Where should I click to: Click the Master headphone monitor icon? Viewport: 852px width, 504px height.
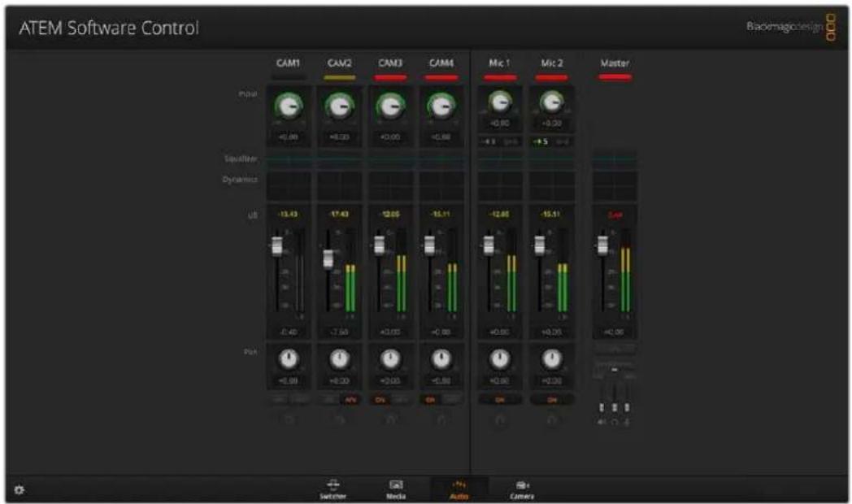tap(615, 421)
